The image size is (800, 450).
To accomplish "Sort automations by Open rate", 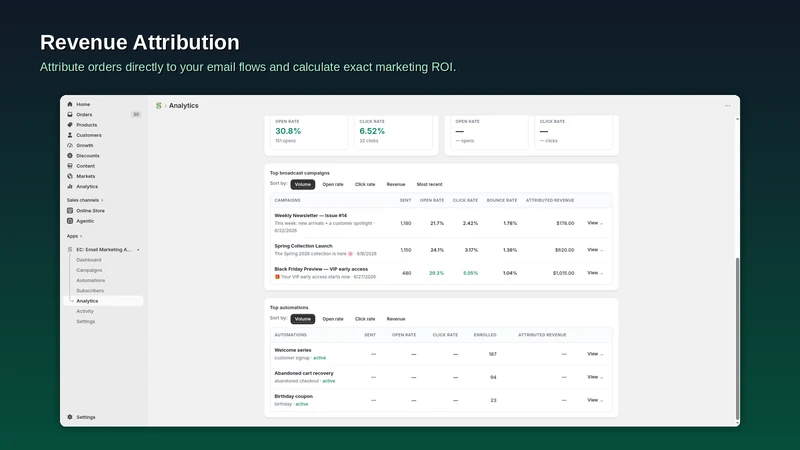I will (333, 319).
